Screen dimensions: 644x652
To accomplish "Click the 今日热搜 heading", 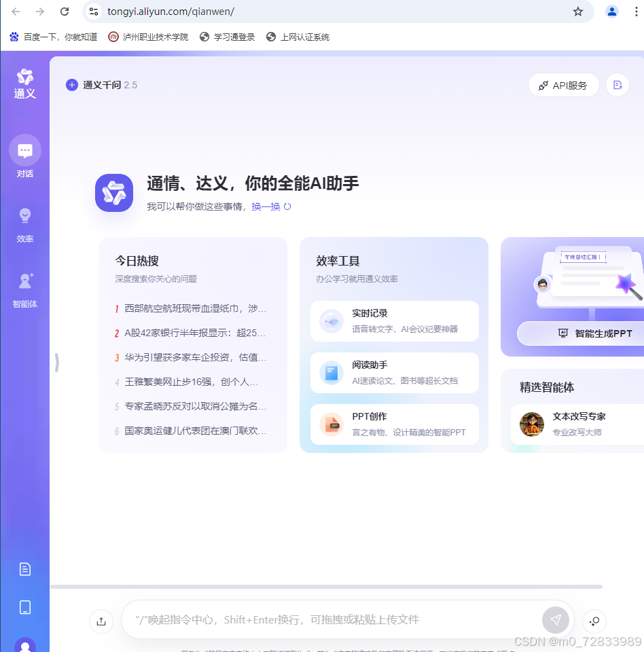I will click(137, 261).
